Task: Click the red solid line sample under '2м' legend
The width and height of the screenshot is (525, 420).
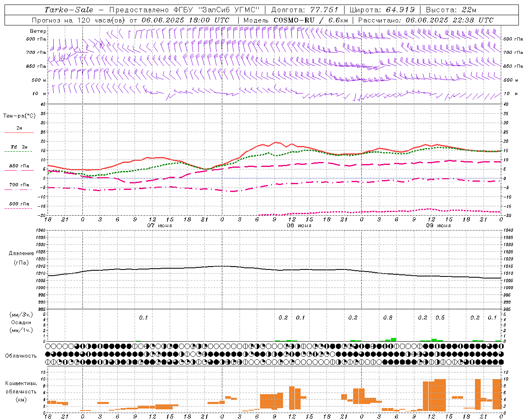Action: click(19, 133)
